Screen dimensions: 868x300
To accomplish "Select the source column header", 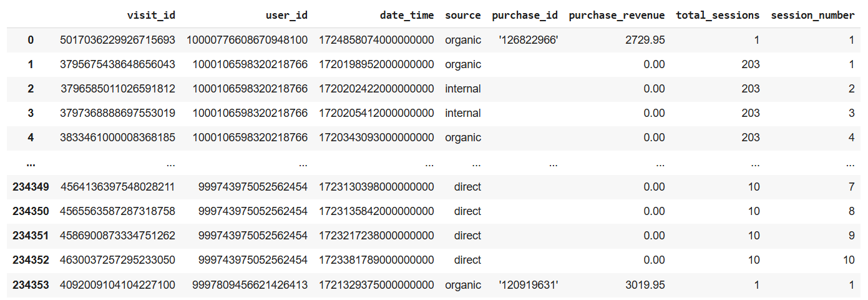I will tap(463, 15).
